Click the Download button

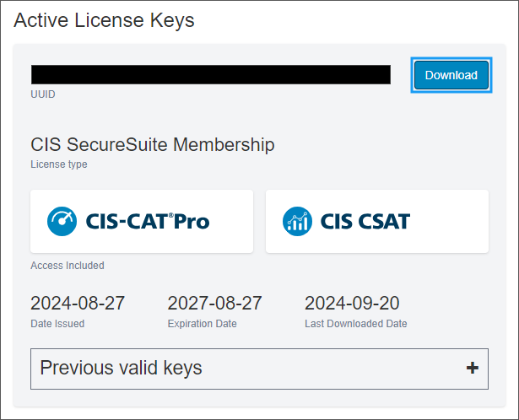pos(451,75)
